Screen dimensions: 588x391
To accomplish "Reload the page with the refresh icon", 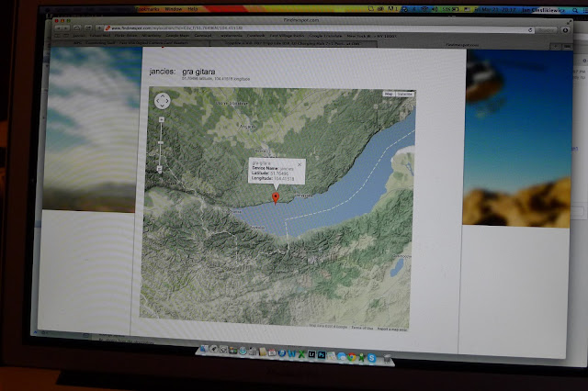I will (530, 30).
